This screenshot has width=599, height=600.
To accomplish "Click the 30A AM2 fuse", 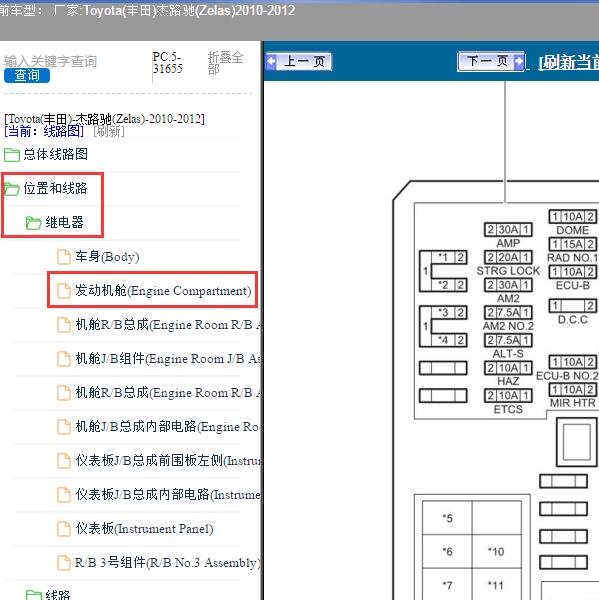I will point(508,285).
